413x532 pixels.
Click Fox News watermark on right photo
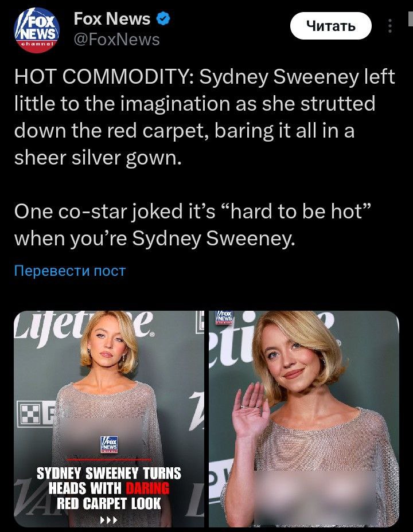(224, 317)
